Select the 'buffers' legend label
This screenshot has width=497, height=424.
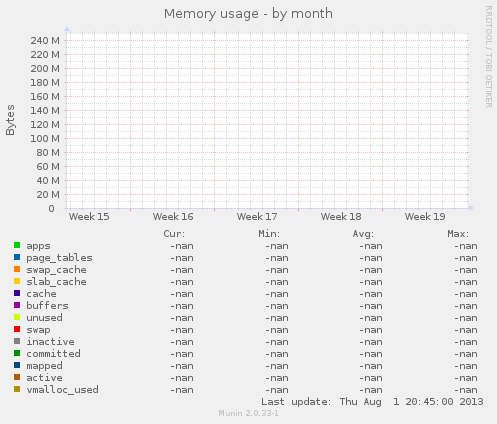coord(47,306)
